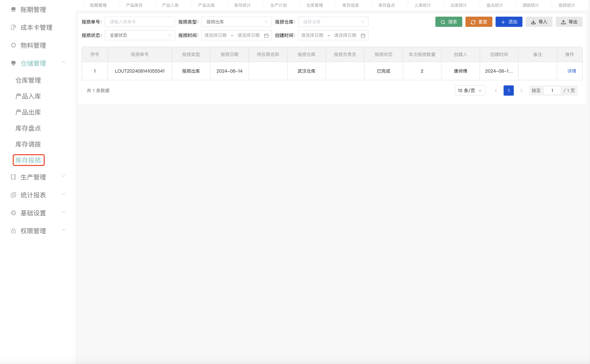The height and width of the screenshot is (364, 590).
Task: Expand the 生产管理 menu
Action: [x=64, y=176]
